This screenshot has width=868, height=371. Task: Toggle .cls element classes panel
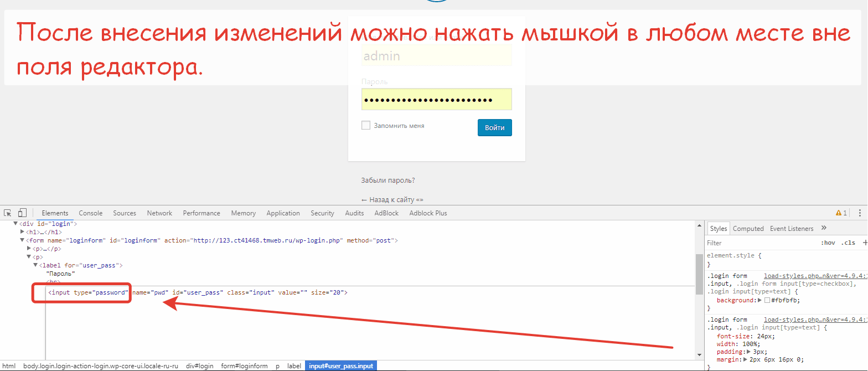tap(848, 243)
